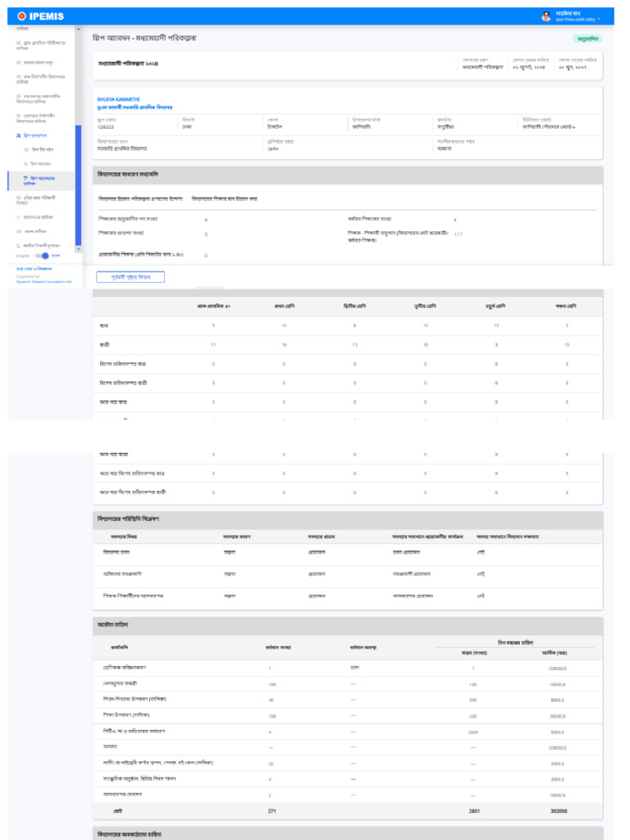Image resolution: width=630 pixels, height=840 pixels.
Task: Click the user profile avatar photo
Action: 546,16
